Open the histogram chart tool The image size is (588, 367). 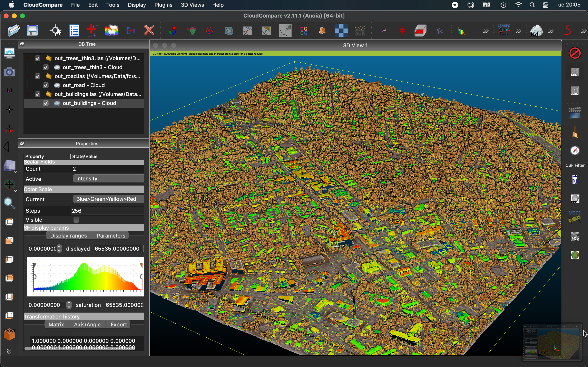coord(462,31)
